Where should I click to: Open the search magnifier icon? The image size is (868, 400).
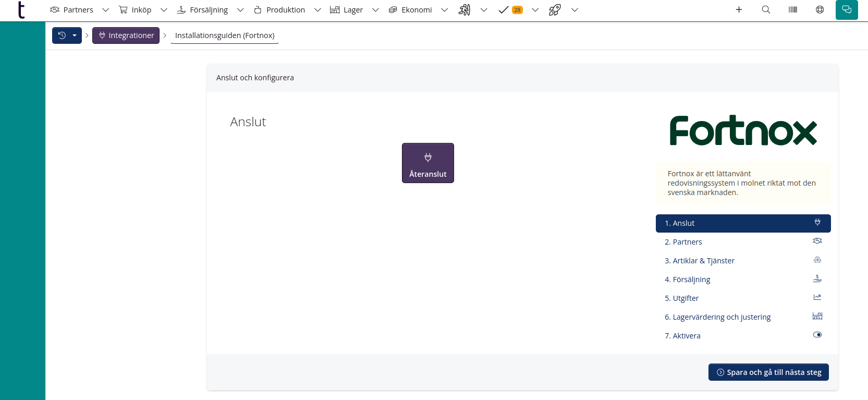(766, 10)
